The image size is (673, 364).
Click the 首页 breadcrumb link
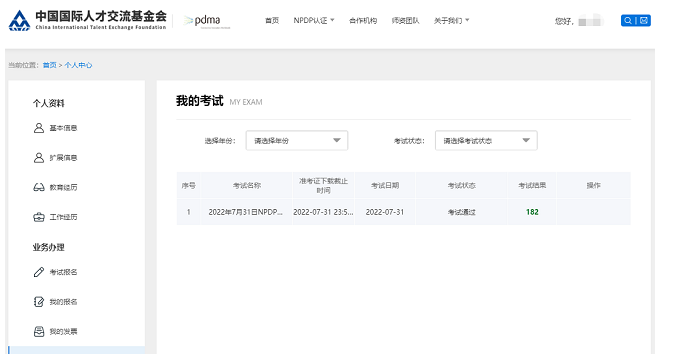coord(49,65)
